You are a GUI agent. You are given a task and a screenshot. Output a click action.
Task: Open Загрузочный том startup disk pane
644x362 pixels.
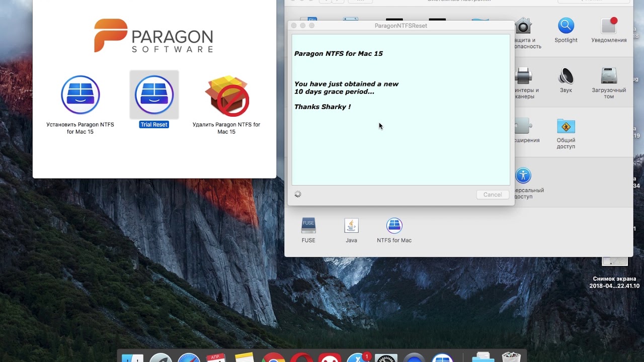[x=609, y=76]
